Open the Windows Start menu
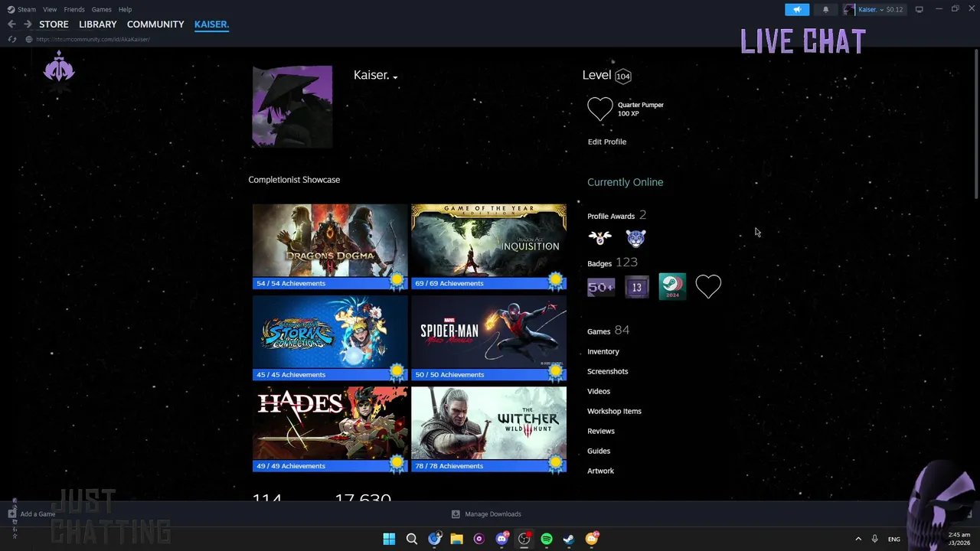The image size is (980, 551). click(389, 539)
